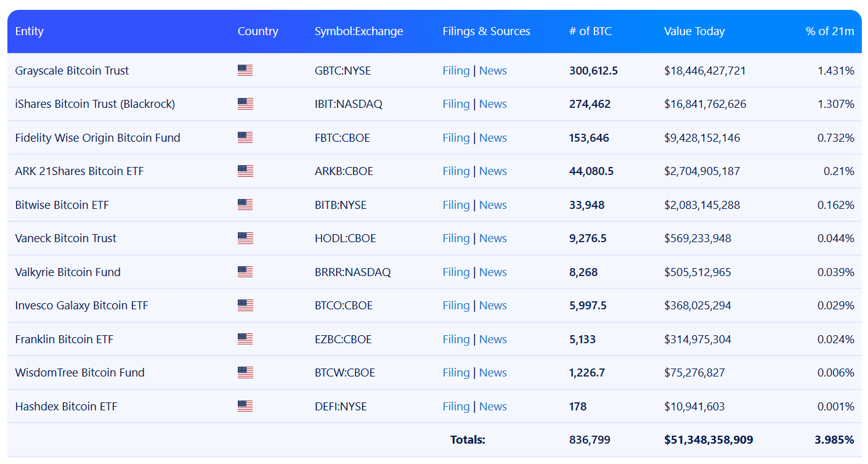
Task: Click the US flag in iShares Bitcoin Trust row
Action: click(x=245, y=104)
